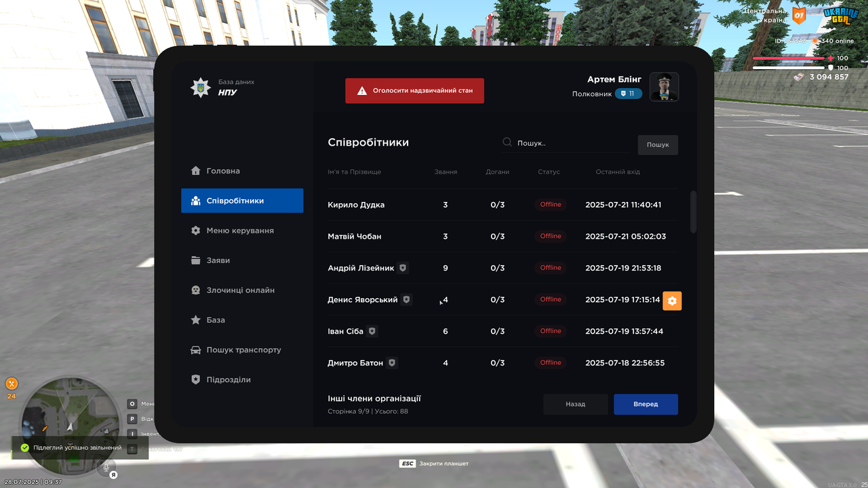Click the shield badge next to Денис Яворський
Viewport: 868px width, 488px height.
pyautogui.click(x=406, y=299)
